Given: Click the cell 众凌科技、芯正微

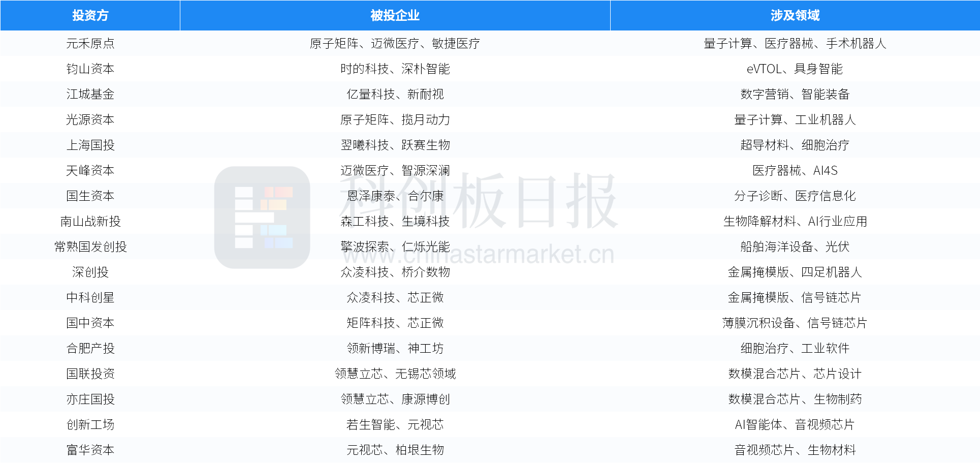Looking at the screenshot, I should [x=395, y=297].
